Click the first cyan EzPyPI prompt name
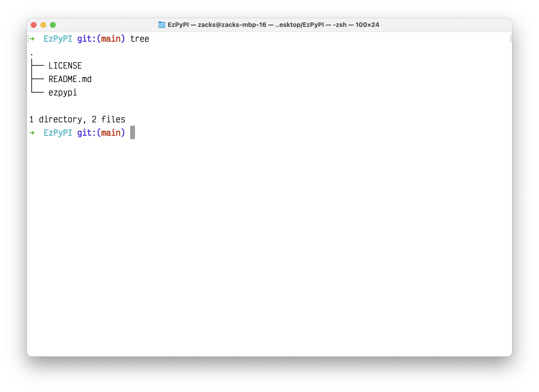Screen dimensions: 539x392 (x=58, y=39)
